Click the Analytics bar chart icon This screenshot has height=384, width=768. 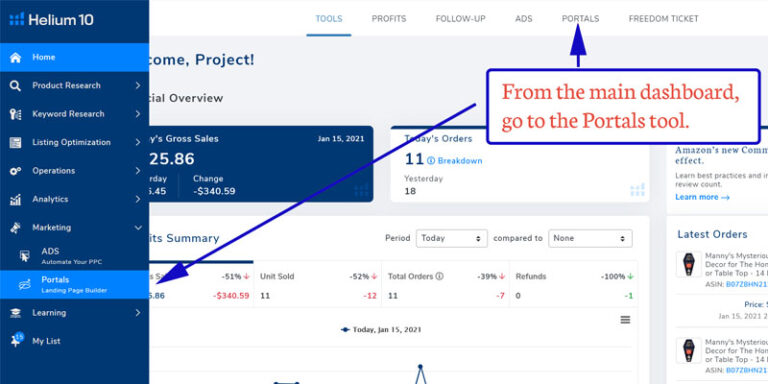tap(15, 199)
